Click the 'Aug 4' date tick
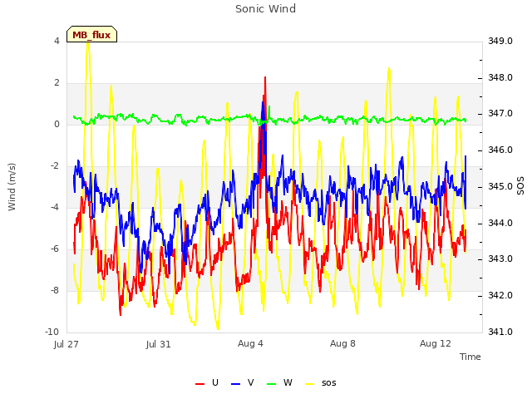Image resolution: width=532 pixels, height=399 pixels. (250, 343)
